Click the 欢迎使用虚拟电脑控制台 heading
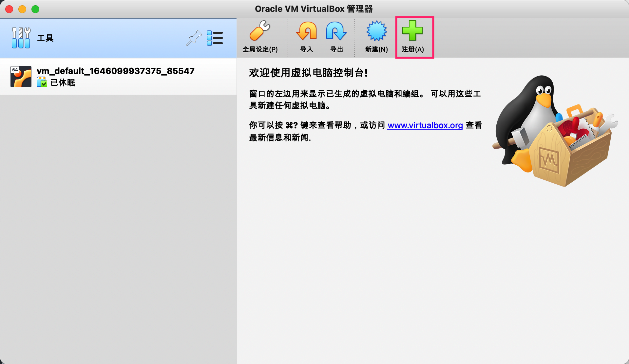Image resolution: width=629 pixels, height=364 pixels. (x=308, y=73)
